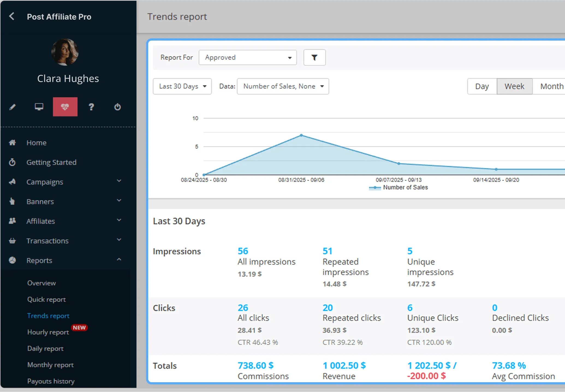This screenshot has width=565, height=392.
Task: Click the Post Affiliate Pro title
Action: (x=59, y=17)
